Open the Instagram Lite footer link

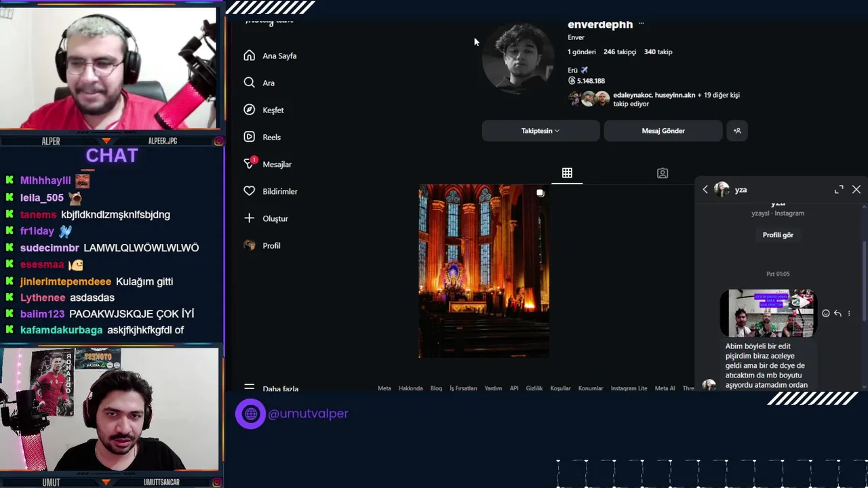(629, 388)
